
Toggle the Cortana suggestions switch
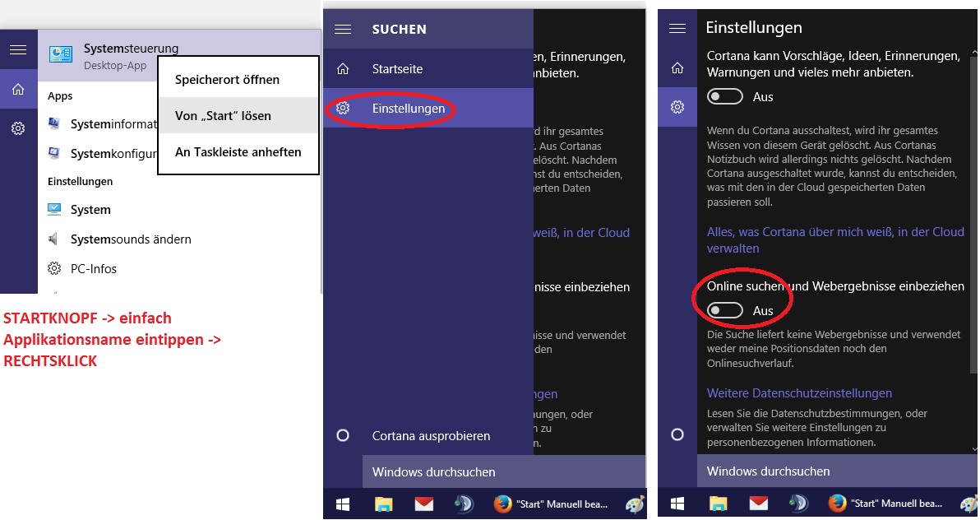point(725,96)
